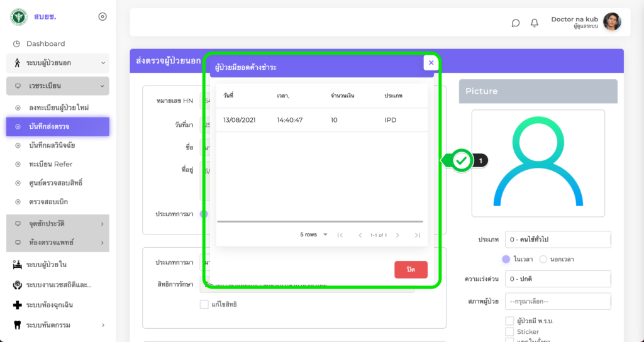Click the ระบบทันตกรรม tooth icon
644x342 pixels.
coord(17,325)
